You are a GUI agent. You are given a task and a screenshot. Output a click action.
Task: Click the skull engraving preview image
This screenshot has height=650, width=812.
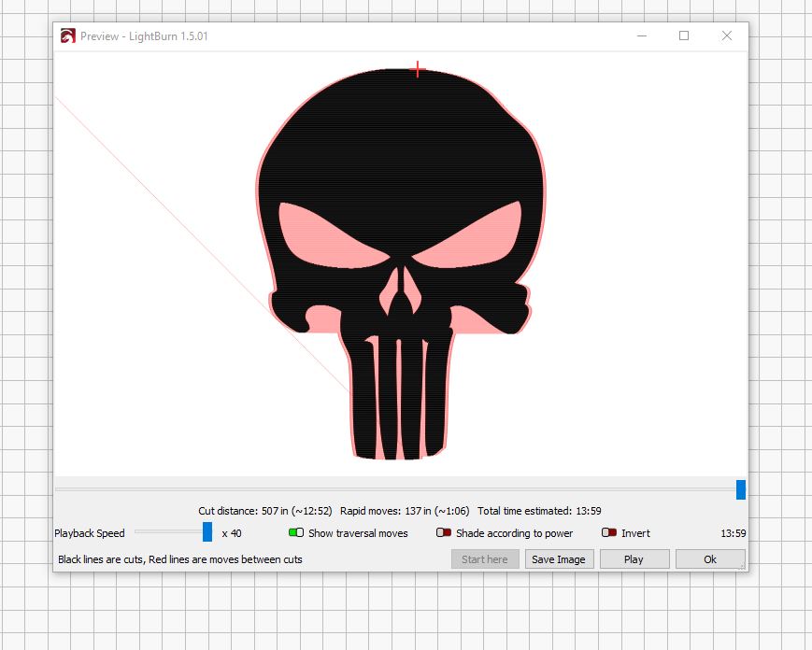pos(400,264)
